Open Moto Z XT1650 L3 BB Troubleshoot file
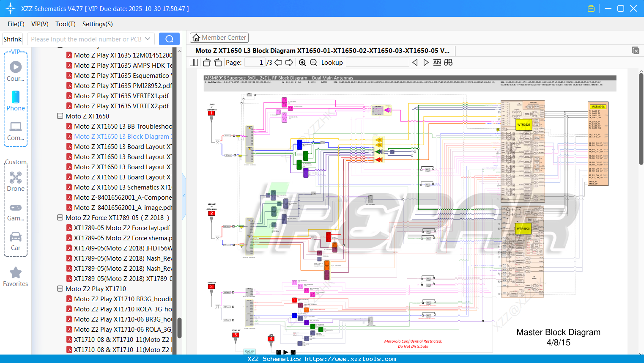This screenshot has height=363, width=644. click(123, 126)
